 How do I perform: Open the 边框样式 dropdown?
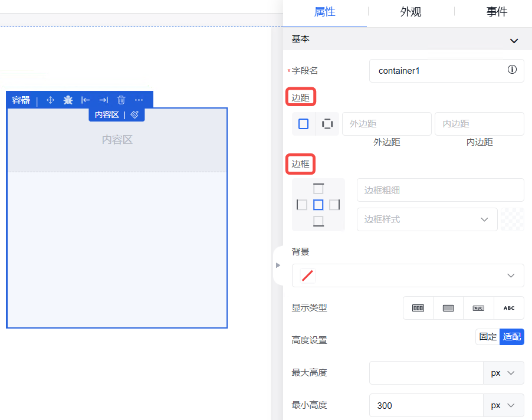(x=426, y=219)
